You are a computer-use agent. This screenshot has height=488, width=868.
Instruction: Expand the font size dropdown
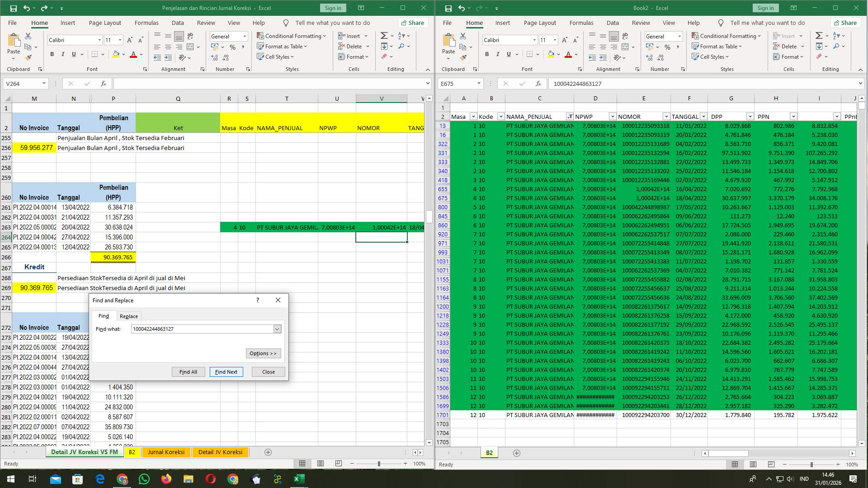coord(120,40)
